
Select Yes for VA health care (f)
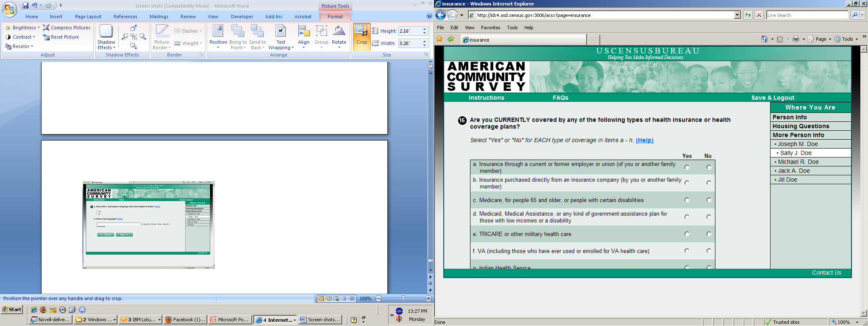click(687, 251)
